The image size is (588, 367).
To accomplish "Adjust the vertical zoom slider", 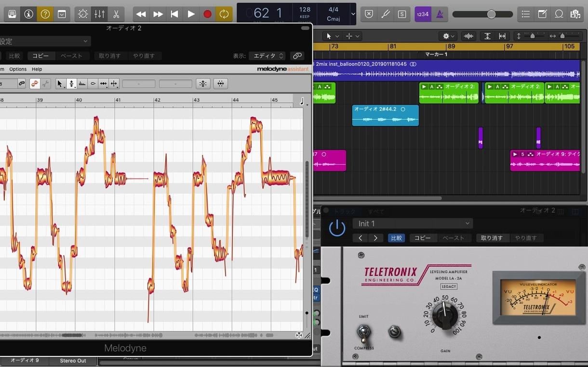I will (x=532, y=36).
